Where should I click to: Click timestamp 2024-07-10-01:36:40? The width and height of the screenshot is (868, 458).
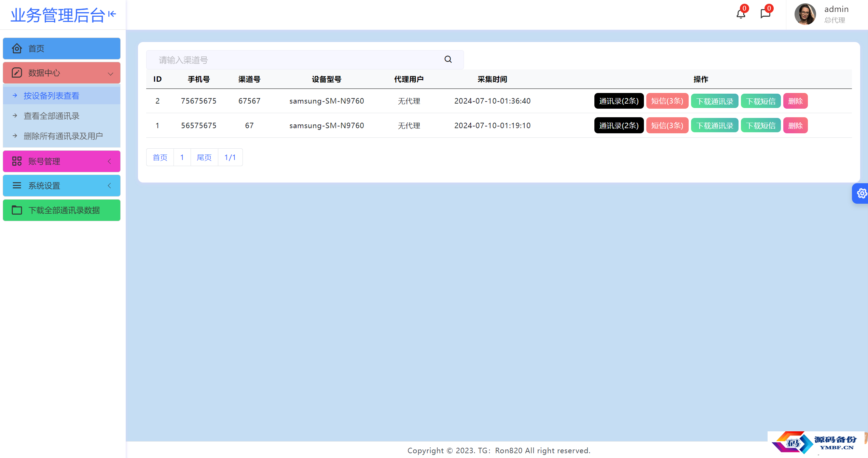492,101
